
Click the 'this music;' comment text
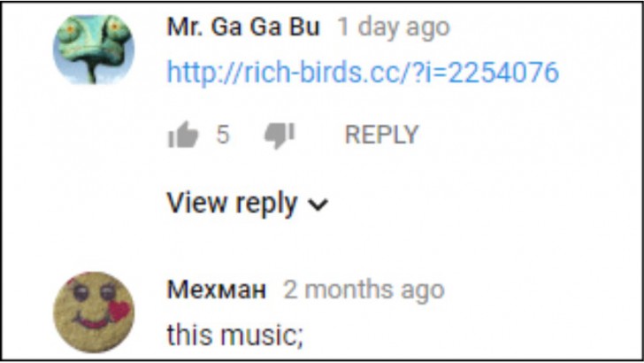coord(235,335)
